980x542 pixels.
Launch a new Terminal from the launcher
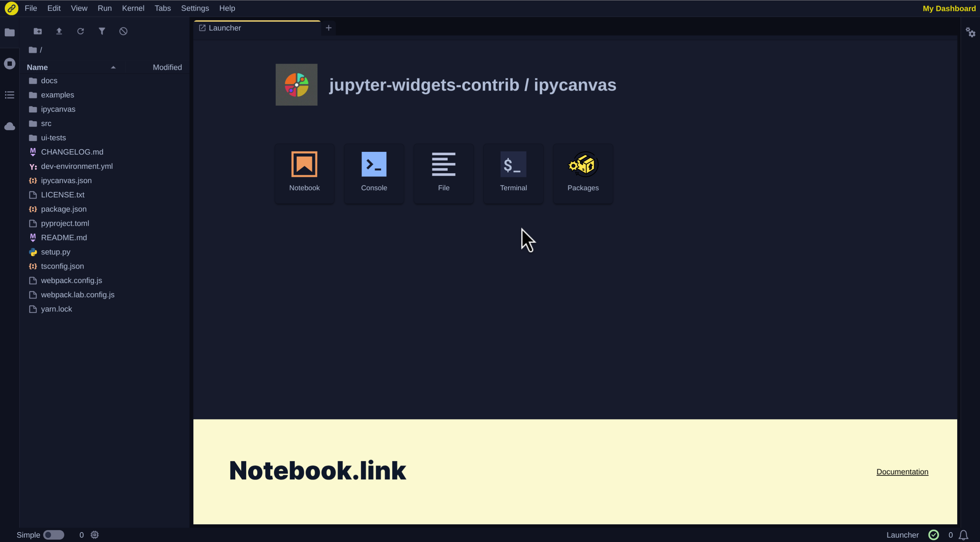click(513, 173)
